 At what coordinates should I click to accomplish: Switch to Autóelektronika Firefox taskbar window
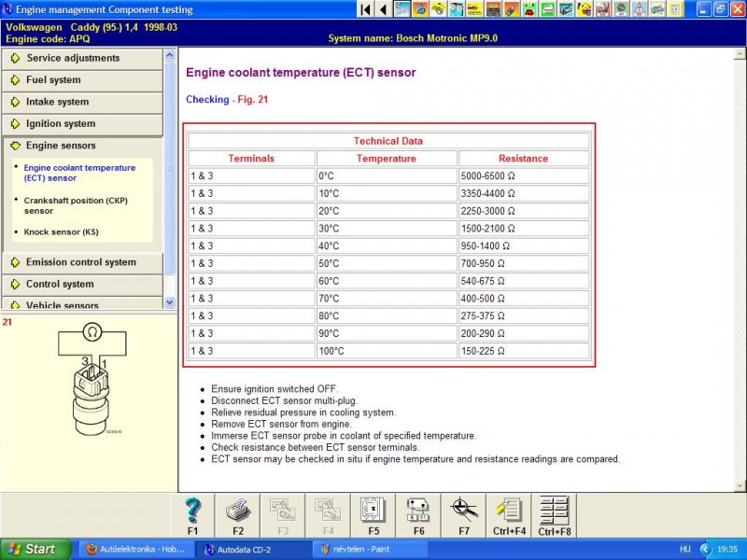coord(135,549)
